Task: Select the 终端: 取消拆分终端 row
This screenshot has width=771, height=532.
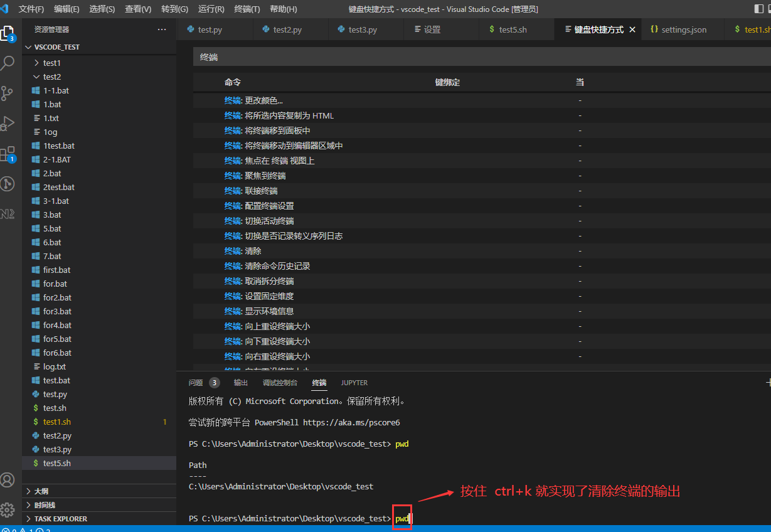Action: [482, 281]
